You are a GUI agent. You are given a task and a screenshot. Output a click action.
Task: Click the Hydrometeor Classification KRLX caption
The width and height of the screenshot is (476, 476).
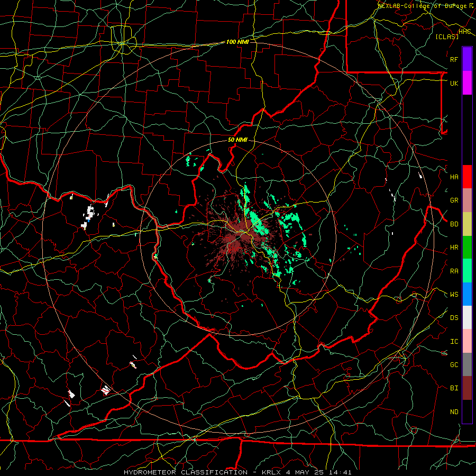click(x=237, y=472)
